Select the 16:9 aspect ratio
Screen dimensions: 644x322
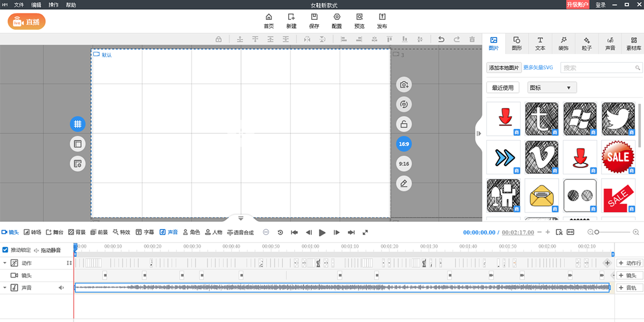(404, 144)
